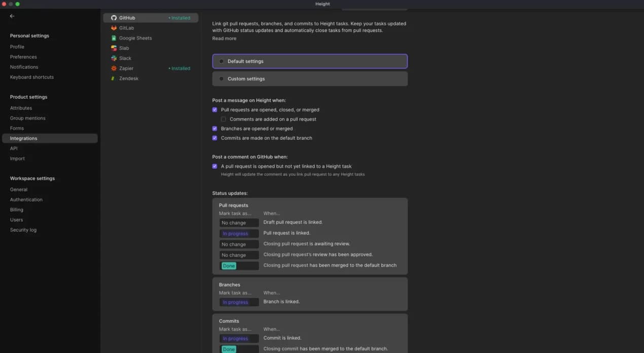Click the Zapier logo icon
The height and width of the screenshot is (353, 644).
click(x=114, y=68)
